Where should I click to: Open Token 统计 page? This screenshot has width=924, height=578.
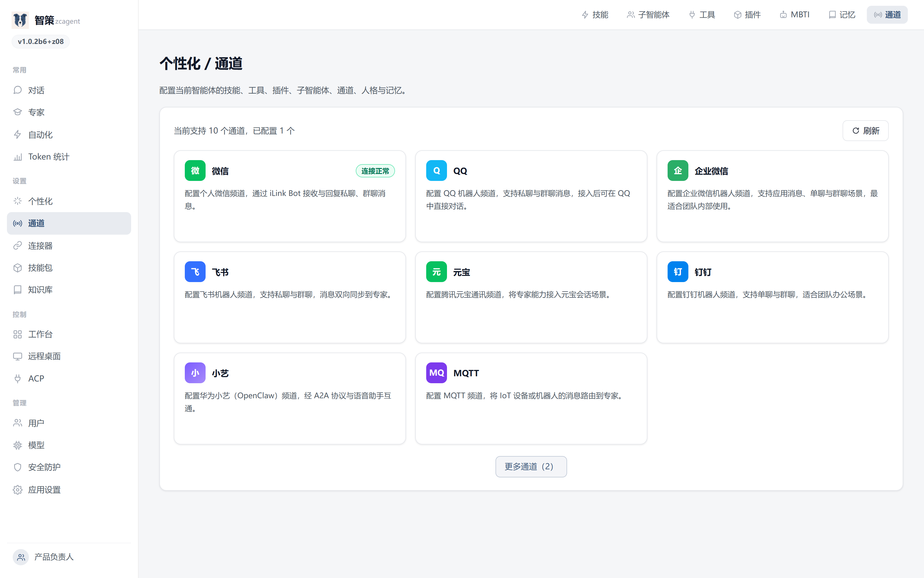click(69, 157)
